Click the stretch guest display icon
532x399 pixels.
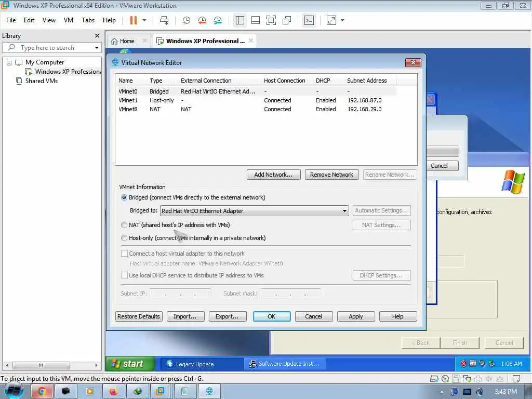point(331,20)
